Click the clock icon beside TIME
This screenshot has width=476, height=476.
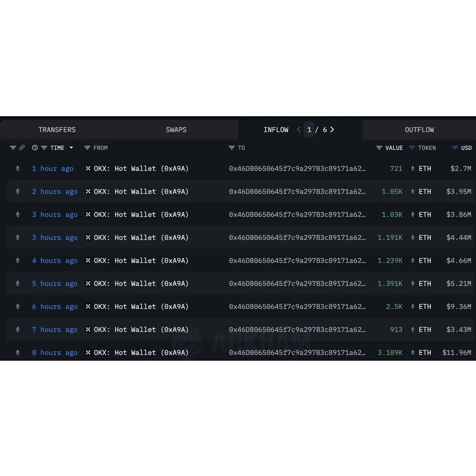[35, 148]
